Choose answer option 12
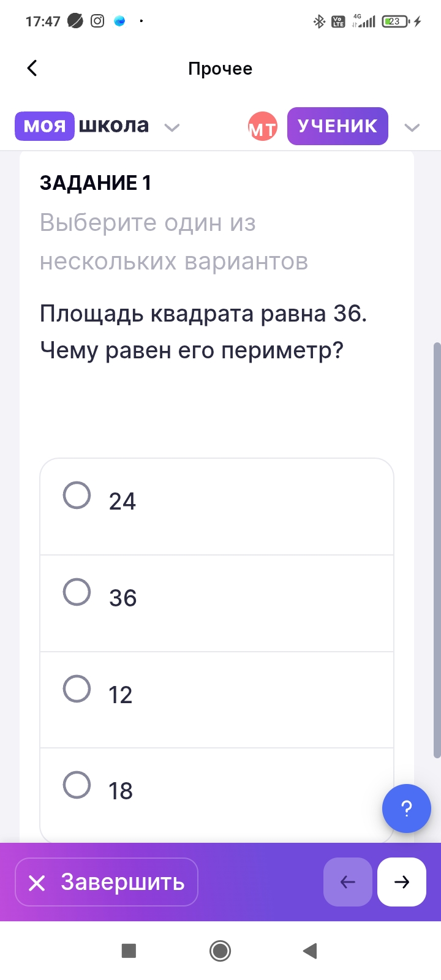 (77, 688)
